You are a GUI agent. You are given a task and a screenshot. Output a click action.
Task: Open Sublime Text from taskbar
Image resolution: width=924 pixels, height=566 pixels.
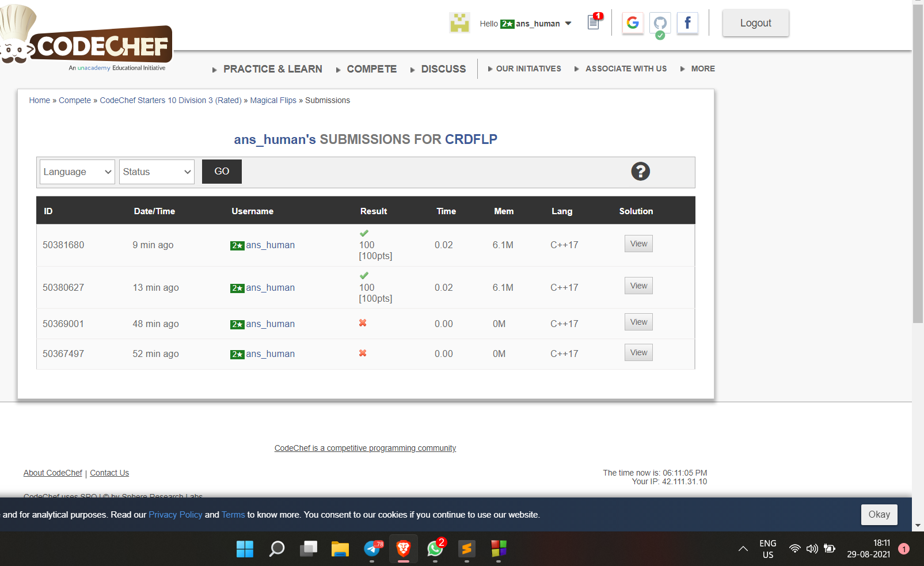pyautogui.click(x=467, y=549)
